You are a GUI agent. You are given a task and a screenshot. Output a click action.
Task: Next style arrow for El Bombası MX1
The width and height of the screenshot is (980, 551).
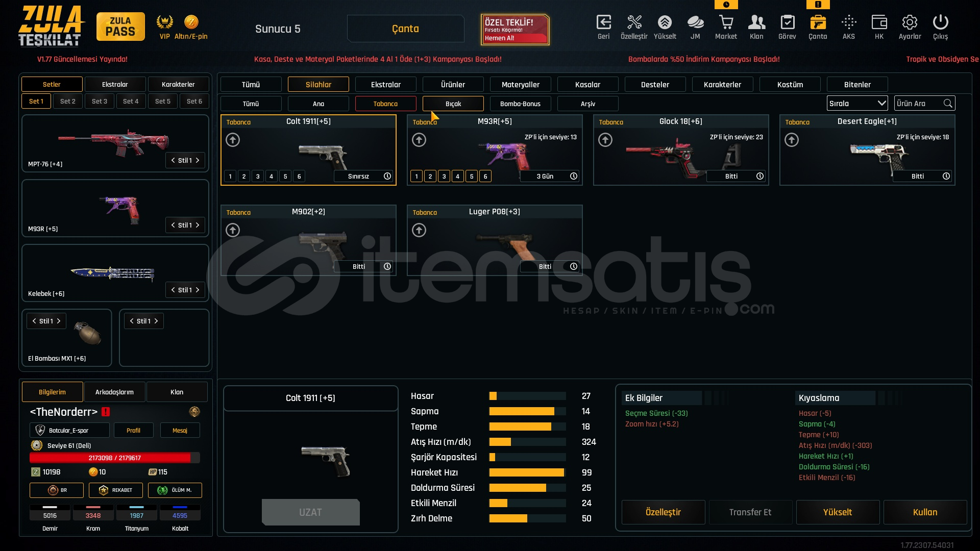pyautogui.click(x=59, y=321)
